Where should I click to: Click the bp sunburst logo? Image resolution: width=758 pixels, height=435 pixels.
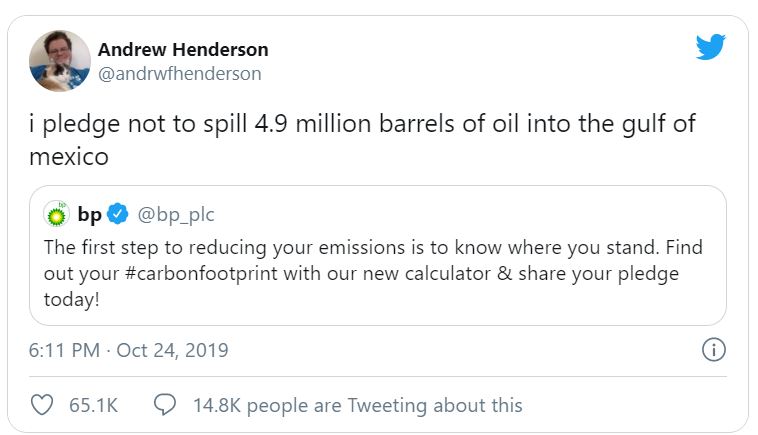(x=56, y=214)
